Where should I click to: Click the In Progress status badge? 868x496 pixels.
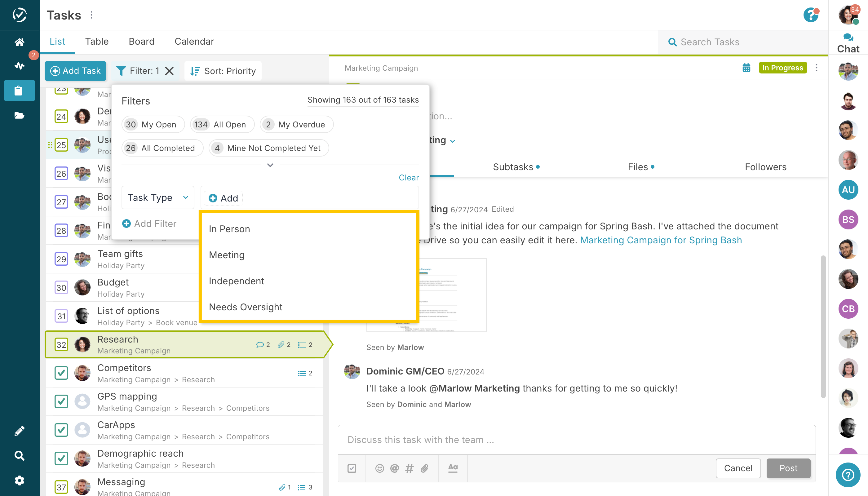[782, 68]
